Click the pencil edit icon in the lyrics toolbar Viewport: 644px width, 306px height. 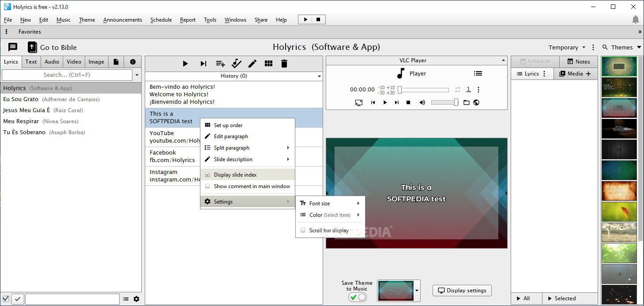point(252,64)
